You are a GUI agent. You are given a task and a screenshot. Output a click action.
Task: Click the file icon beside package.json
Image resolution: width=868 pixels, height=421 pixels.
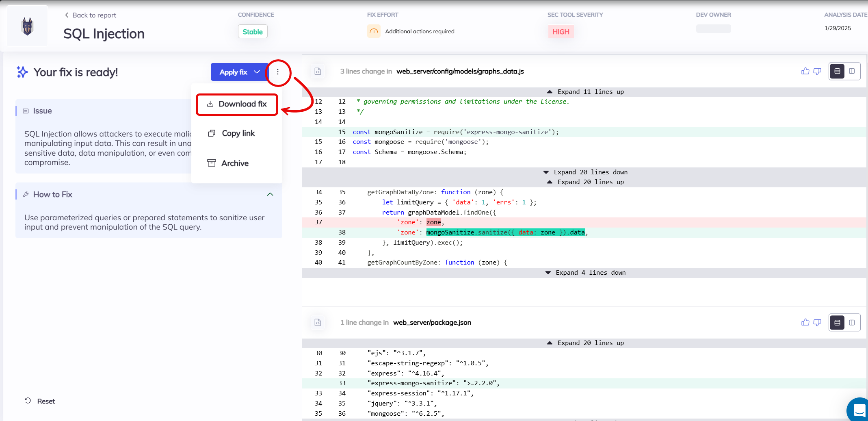tap(318, 323)
